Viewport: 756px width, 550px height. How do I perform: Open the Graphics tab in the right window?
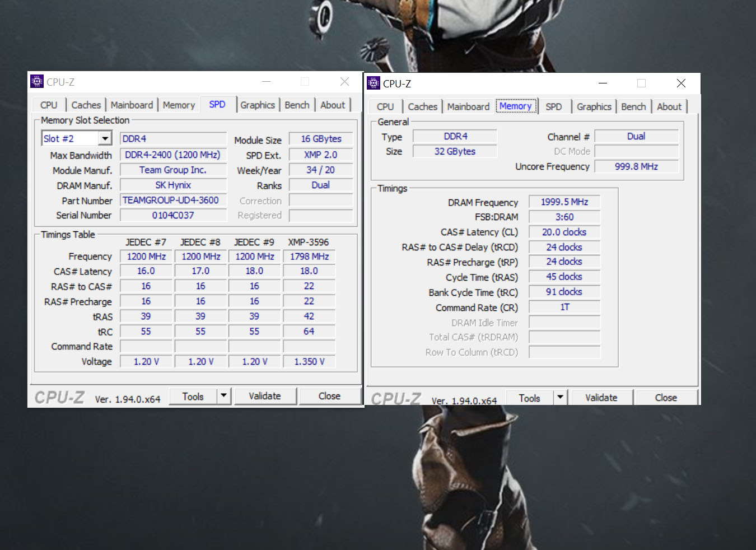click(x=594, y=106)
